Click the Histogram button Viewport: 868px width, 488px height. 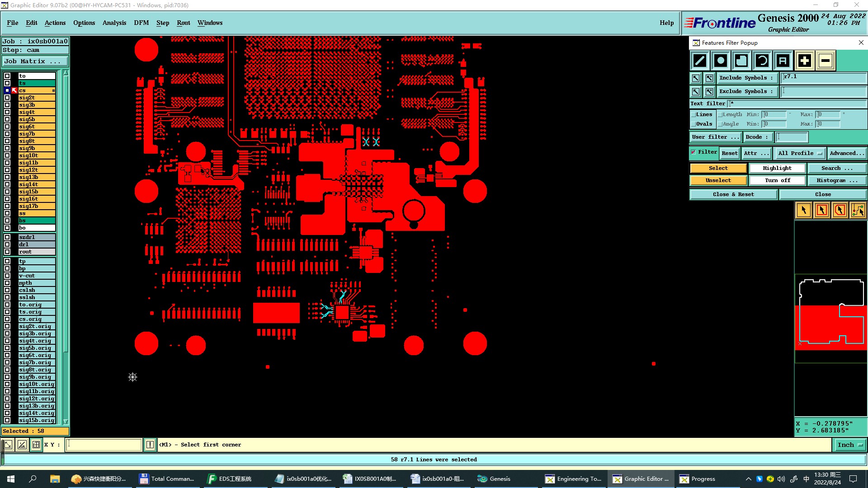[837, 180]
